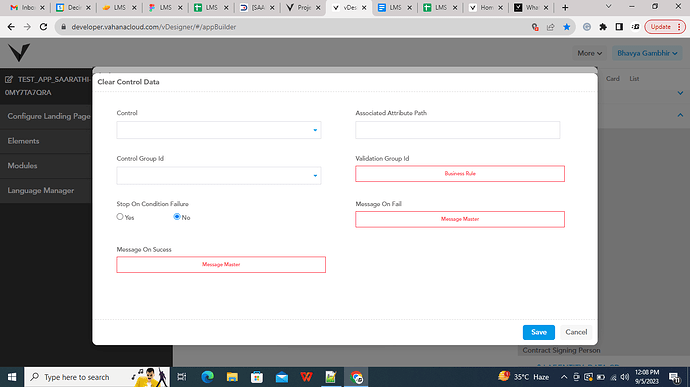This screenshot has width=690, height=387.
Task: Open File Explorer from taskbar
Action: click(x=232, y=377)
